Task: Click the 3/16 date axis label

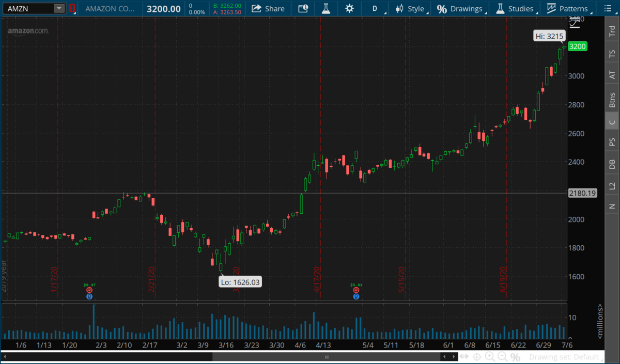Action: click(x=226, y=345)
